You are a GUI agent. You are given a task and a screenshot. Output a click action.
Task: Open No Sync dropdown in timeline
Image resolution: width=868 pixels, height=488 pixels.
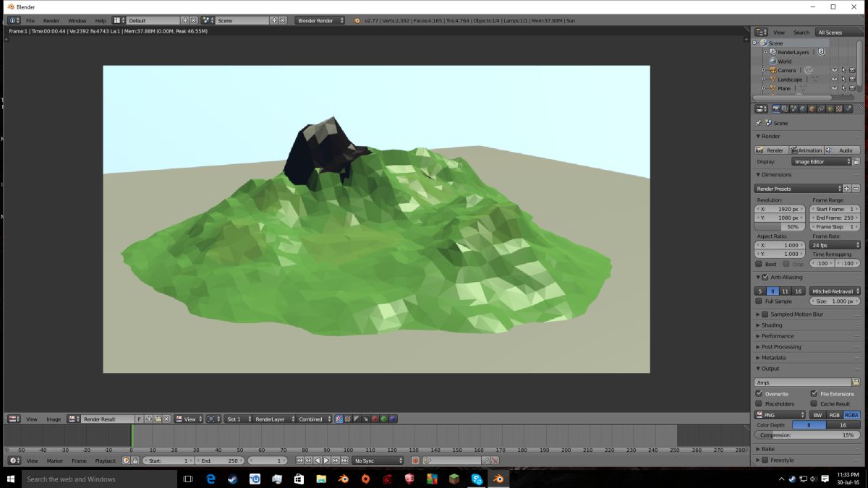[378, 461]
